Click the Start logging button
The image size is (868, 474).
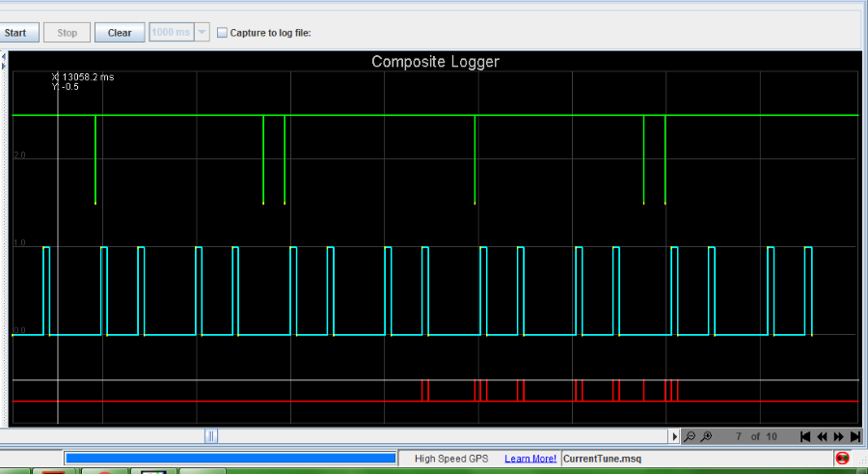click(19, 33)
